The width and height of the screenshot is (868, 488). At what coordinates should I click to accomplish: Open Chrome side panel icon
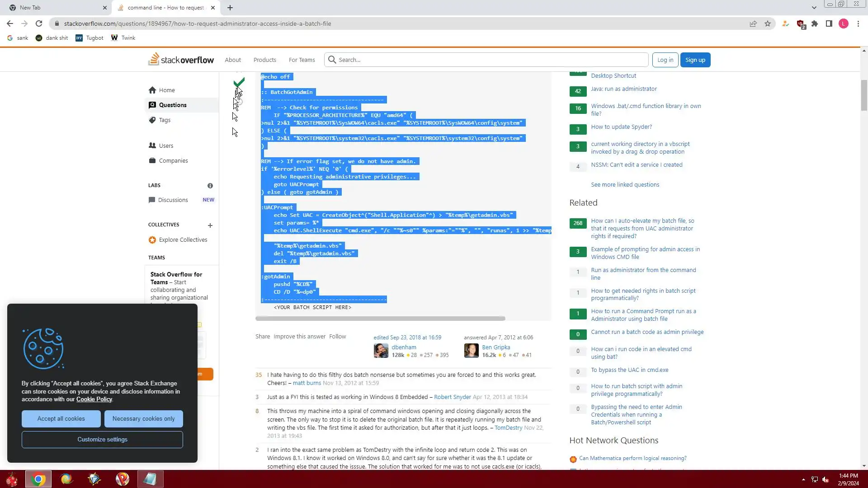(x=829, y=23)
